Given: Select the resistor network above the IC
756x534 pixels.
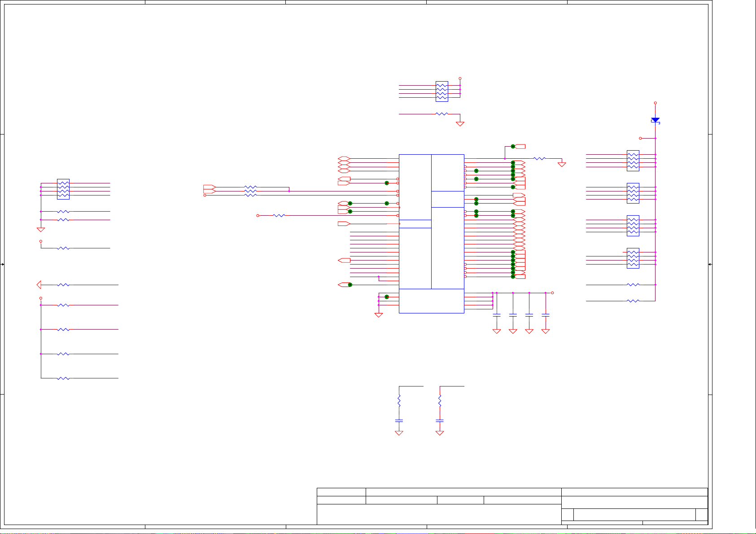Looking at the screenshot, I should pos(441,91).
